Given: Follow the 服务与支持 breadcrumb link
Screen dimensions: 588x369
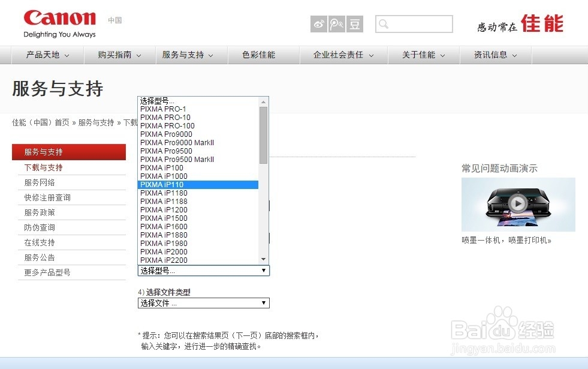Looking at the screenshot, I should pyautogui.click(x=96, y=123).
